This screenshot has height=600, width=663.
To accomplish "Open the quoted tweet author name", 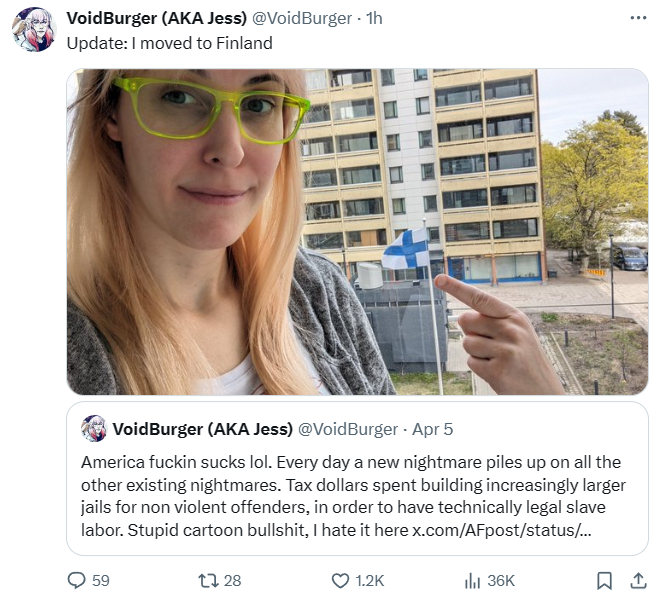I will click(203, 429).
